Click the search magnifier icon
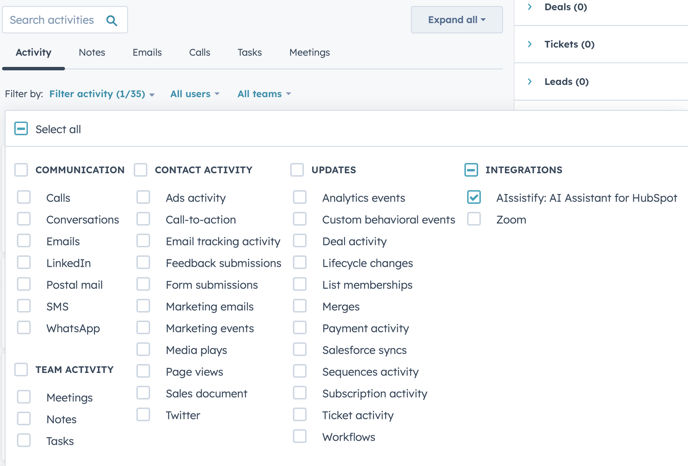The height and width of the screenshot is (466, 688). click(x=112, y=21)
